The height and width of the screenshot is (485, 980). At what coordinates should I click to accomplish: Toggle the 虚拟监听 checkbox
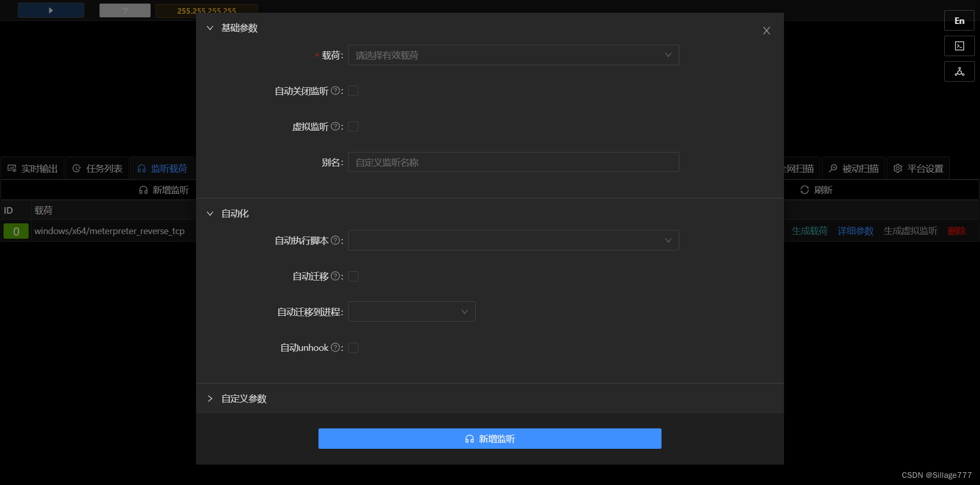353,126
